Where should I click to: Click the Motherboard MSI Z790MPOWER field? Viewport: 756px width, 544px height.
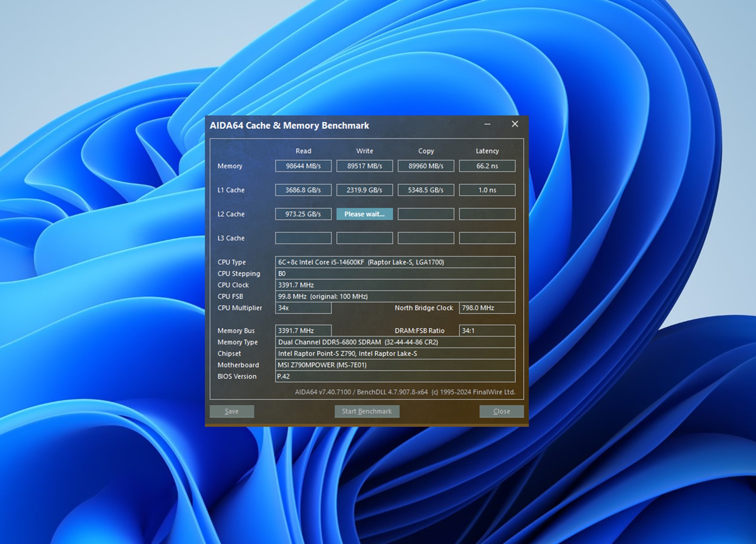pos(395,365)
